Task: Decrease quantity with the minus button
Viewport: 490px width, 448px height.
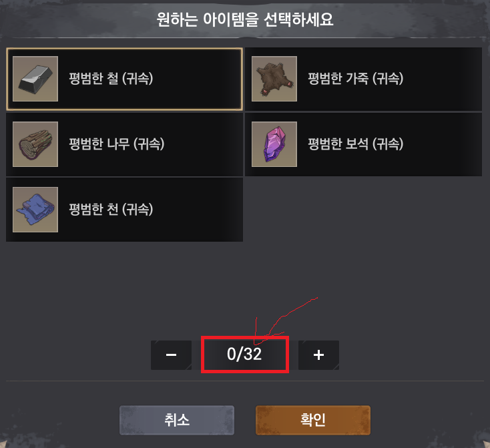Action: click(x=172, y=355)
